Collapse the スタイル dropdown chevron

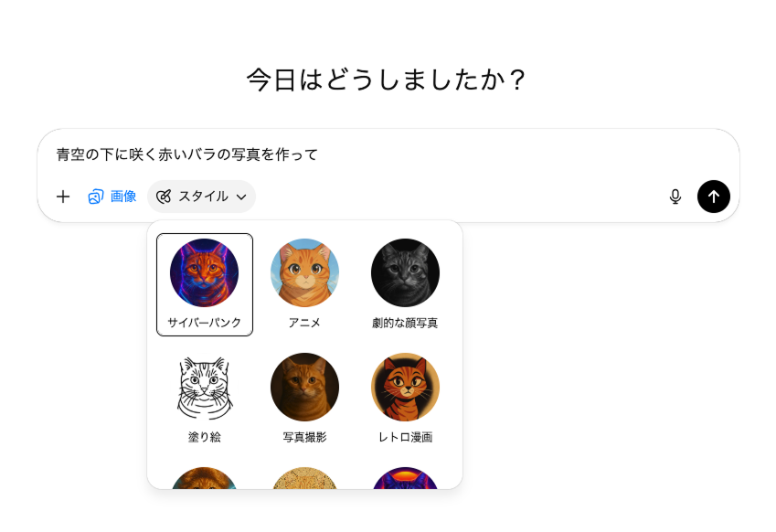pyautogui.click(x=241, y=197)
